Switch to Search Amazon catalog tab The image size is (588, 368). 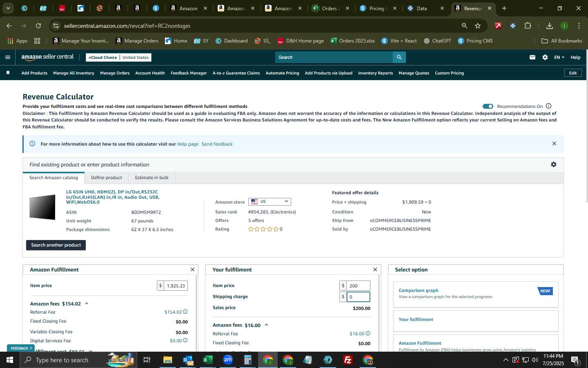[x=53, y=177]
